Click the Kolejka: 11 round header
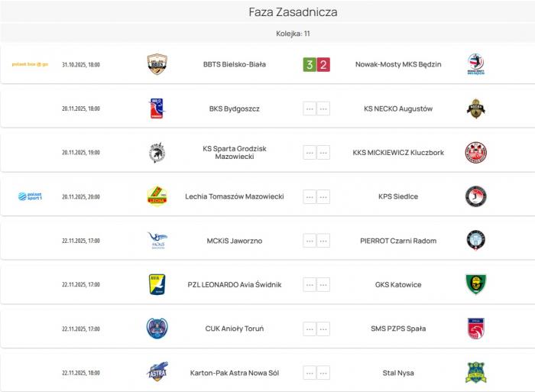Viewport: 535px width, 392px height. click(x=293, y=34)
